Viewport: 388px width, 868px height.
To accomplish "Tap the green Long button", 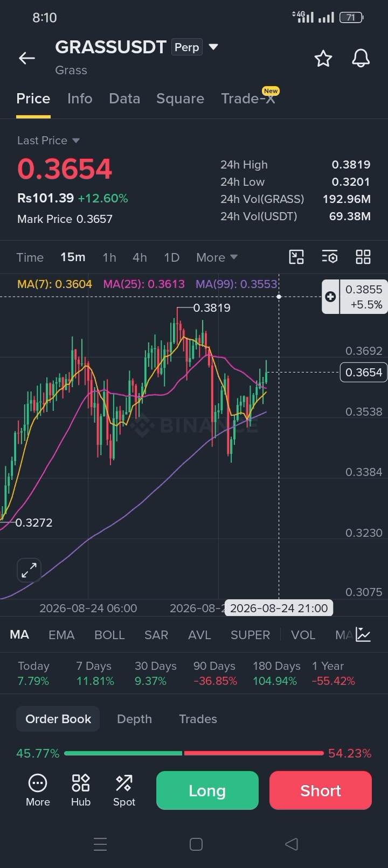I will [x=207, y=790].
